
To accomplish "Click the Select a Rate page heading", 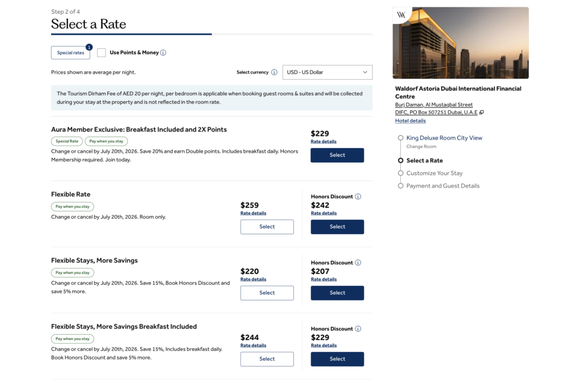I will 88,24.
